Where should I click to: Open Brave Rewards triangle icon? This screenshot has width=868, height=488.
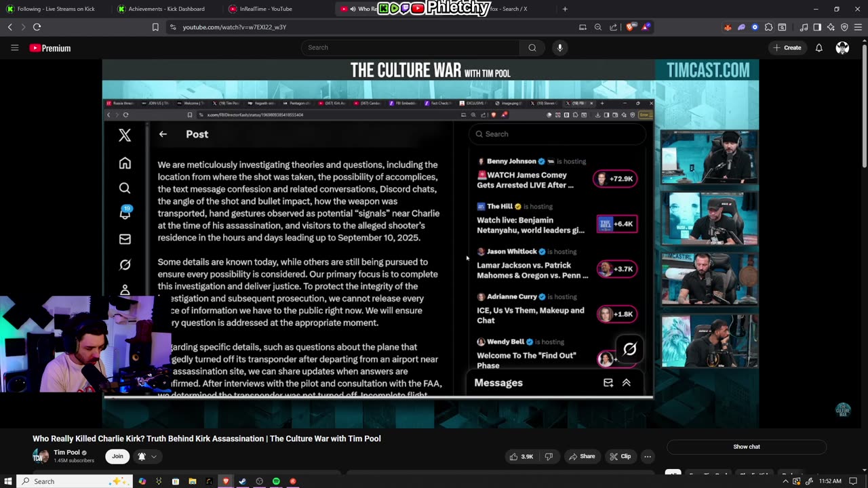(646, 27)
